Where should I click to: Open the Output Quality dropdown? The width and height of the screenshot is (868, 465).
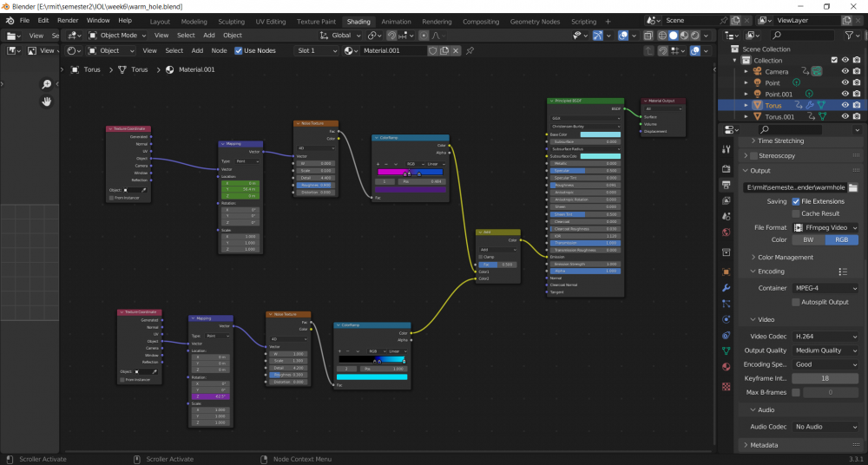point(825,350)
